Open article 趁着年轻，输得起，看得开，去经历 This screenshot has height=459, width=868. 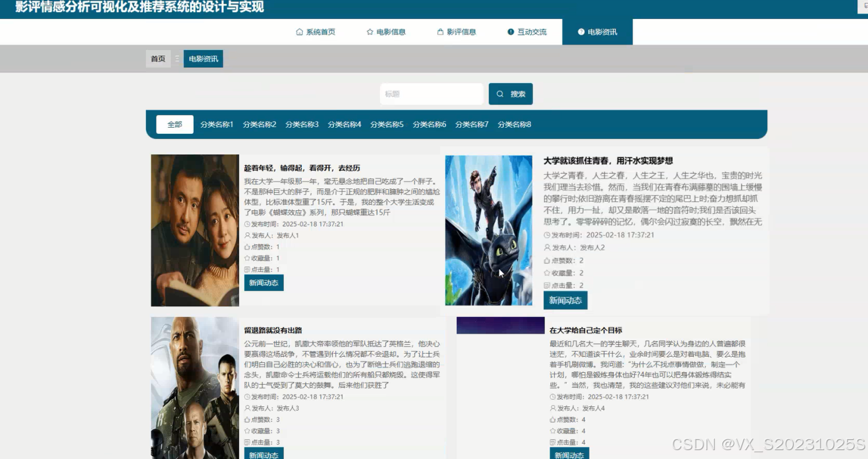[302, 168]
